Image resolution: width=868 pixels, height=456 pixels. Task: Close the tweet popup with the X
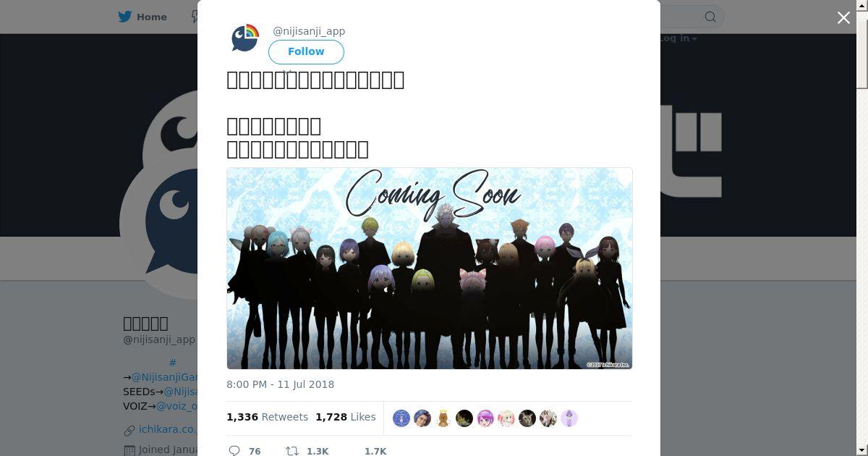(843, 17)
